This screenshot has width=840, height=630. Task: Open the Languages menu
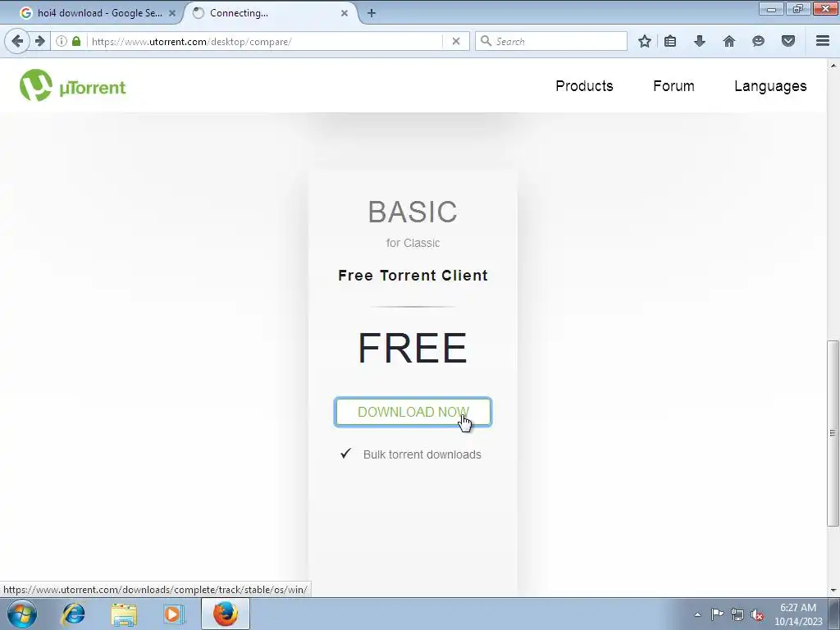[770, 86]
